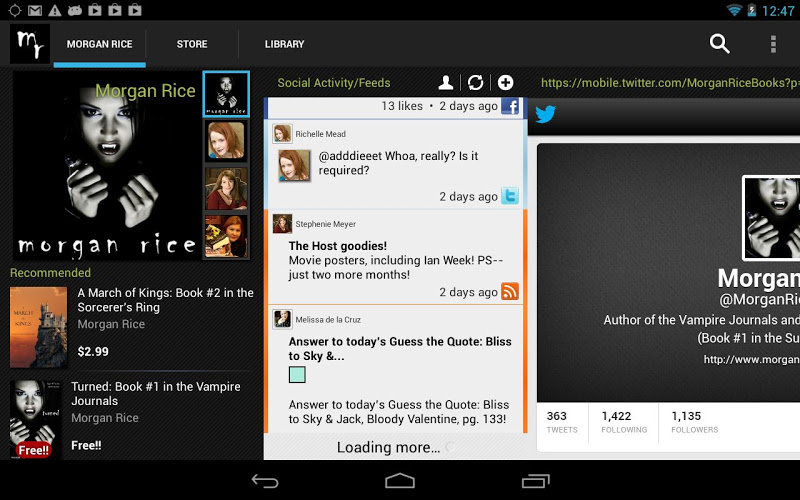800x500 pixels.
Task: Open 'Turned: Book #1 in the Vampire Journals'
Action: (x=156, y=393)
